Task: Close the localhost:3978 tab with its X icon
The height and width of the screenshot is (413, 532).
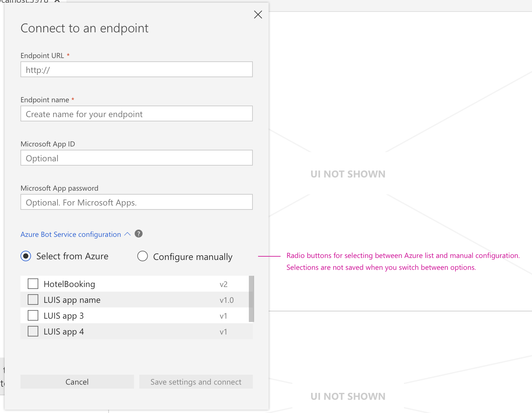Action: pyautogui.click(x=57, y=2)
